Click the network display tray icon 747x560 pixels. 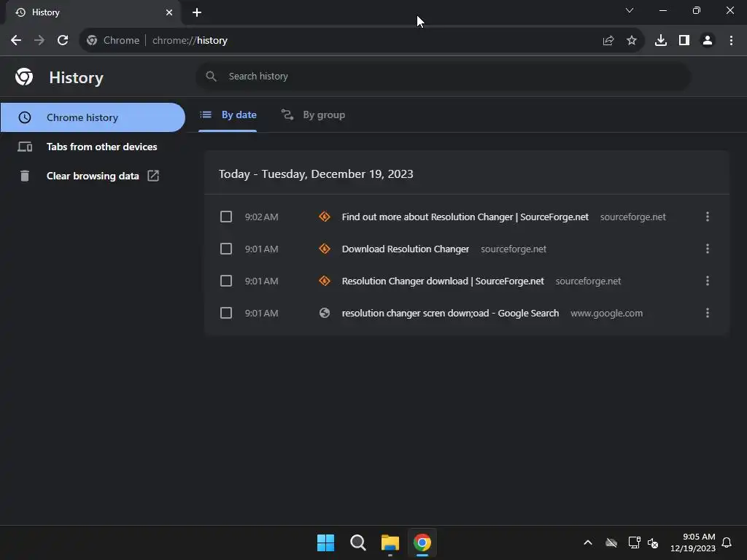click(634, 542)
